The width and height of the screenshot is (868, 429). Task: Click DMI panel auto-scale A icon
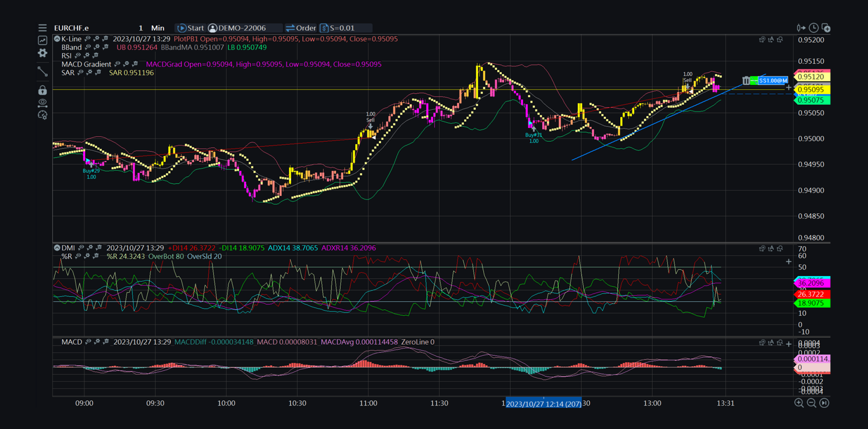[x=771, y=249]
